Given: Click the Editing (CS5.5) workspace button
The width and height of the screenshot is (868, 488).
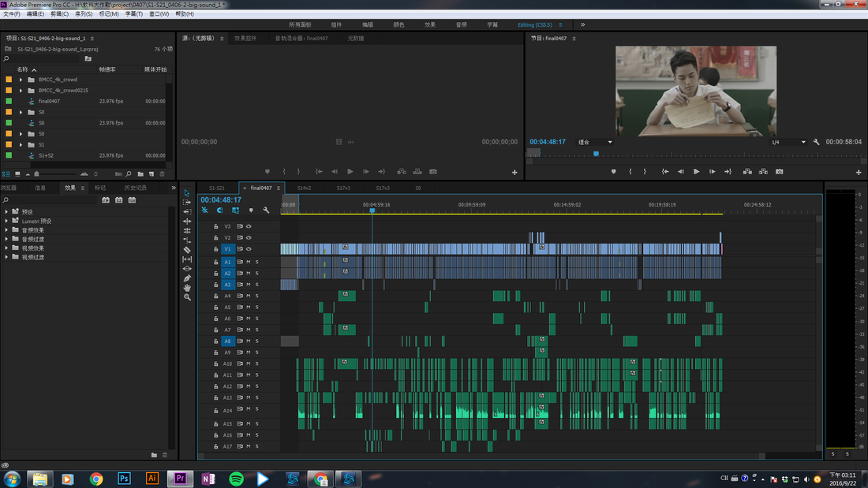Looking at the screenshot, I should pos(535,25).
